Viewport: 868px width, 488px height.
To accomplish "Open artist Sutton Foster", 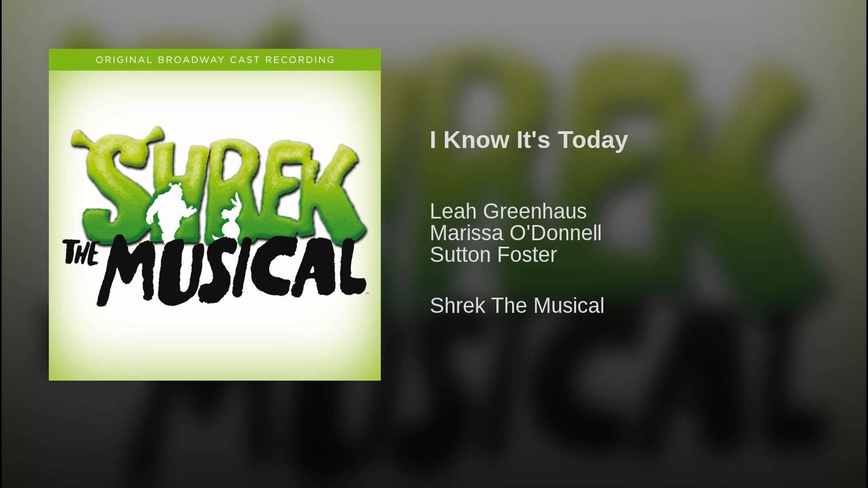I will click(494, 254).
